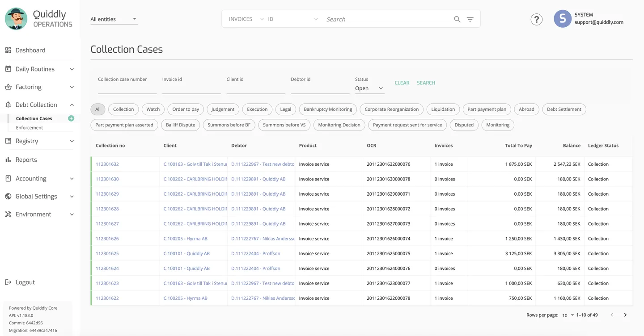Image resolution: width=644 pixels, height=336 pixels.
Task: Click the Factoring basket icon
Action: click(8, 87)
